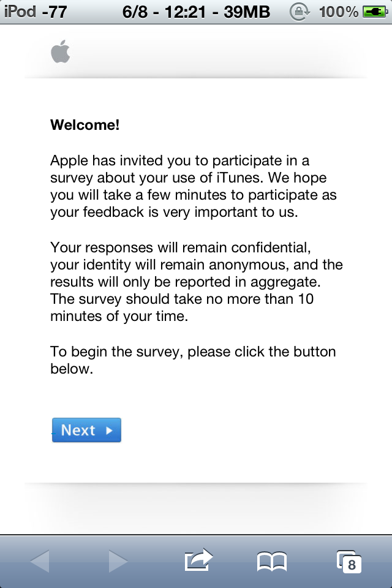Tap the iPod carrier label
Screen dimensions: 392x588
pyautogui.click(x=20, y=12)
